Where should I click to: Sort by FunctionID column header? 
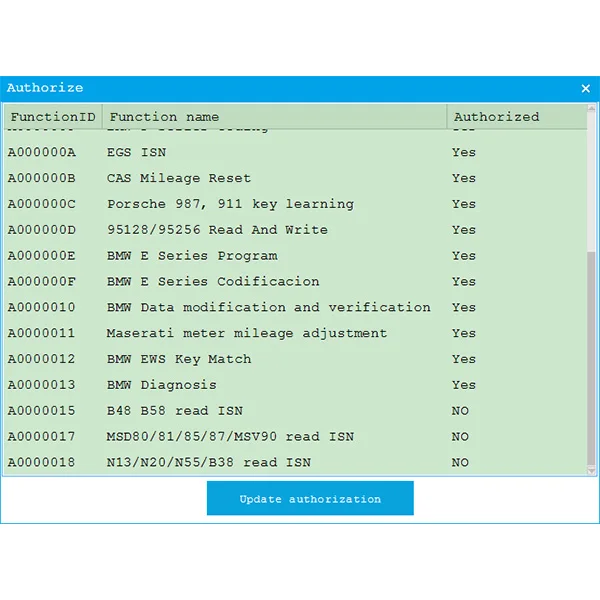click(53, 117)
